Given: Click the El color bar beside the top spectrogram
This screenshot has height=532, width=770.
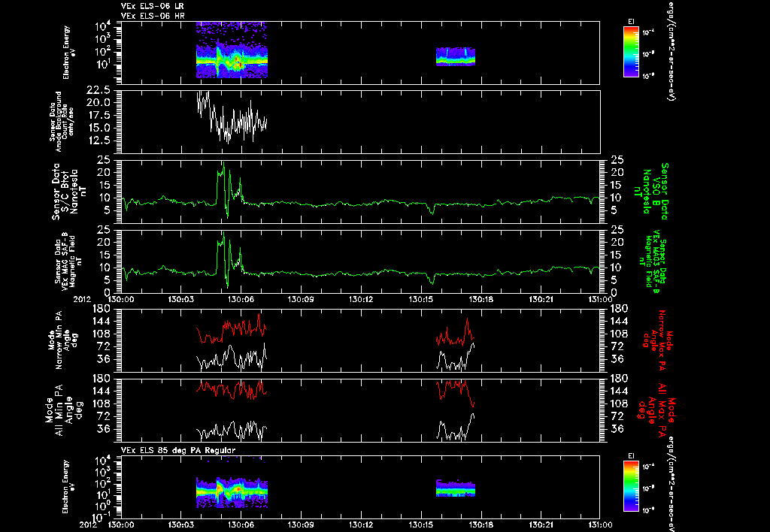Looking at the screenshot, I should coord(631,52).
